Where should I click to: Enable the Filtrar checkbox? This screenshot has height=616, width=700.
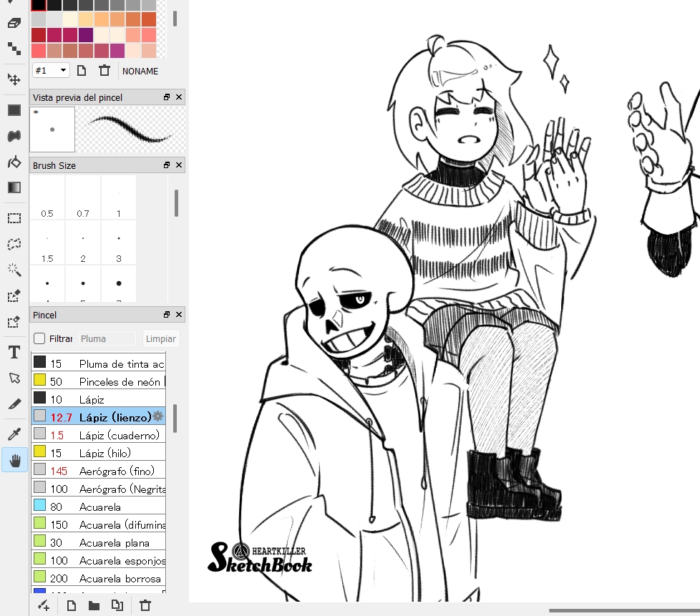39,338
